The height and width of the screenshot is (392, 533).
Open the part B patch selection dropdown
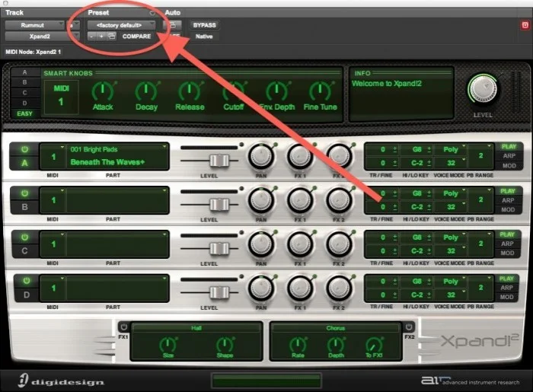pos(117,200)
